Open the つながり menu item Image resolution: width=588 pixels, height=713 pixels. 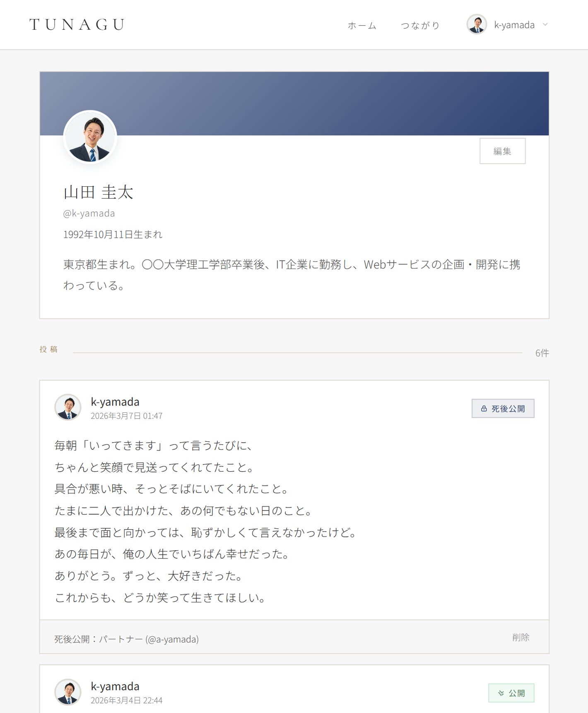point(420,26)
